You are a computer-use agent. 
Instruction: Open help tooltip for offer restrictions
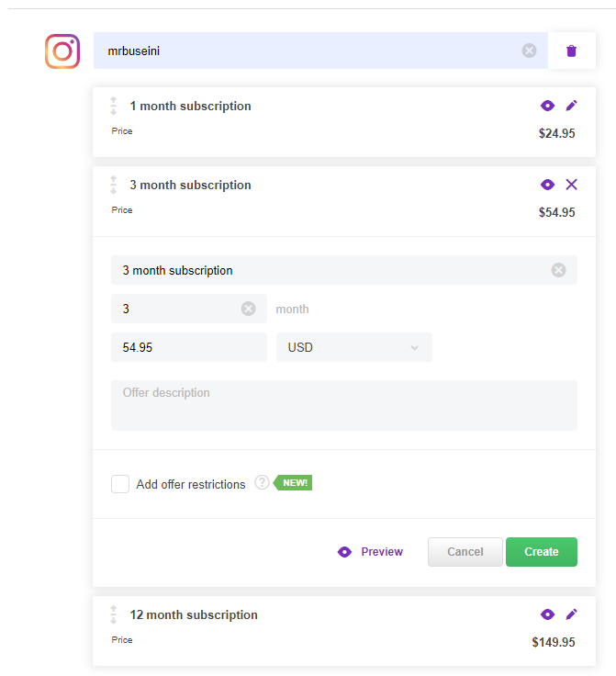tap(262, 482)
